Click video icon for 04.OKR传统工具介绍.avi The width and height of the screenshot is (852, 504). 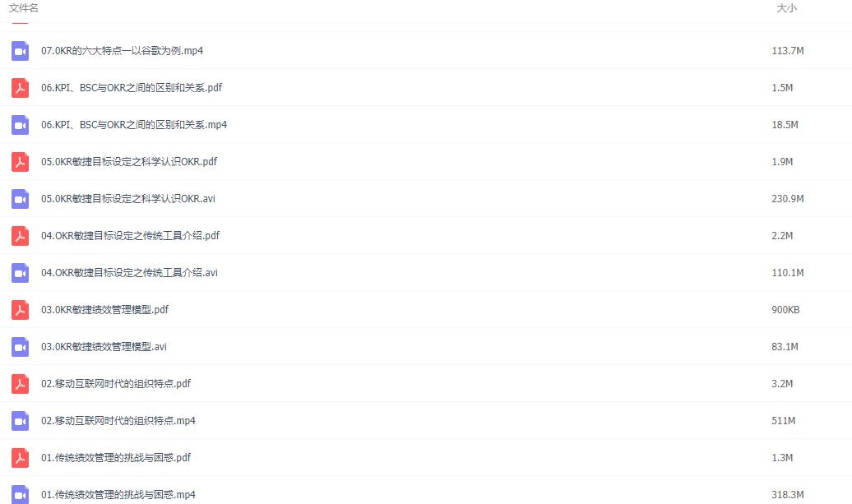pos(20,273)
